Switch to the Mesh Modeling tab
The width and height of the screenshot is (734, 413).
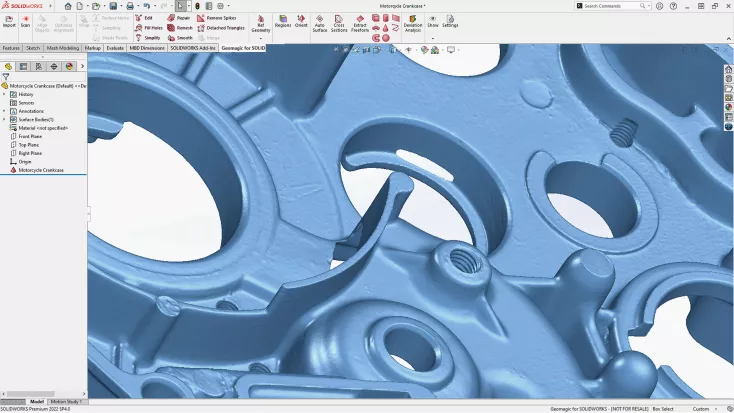click(x=63, y=47)
